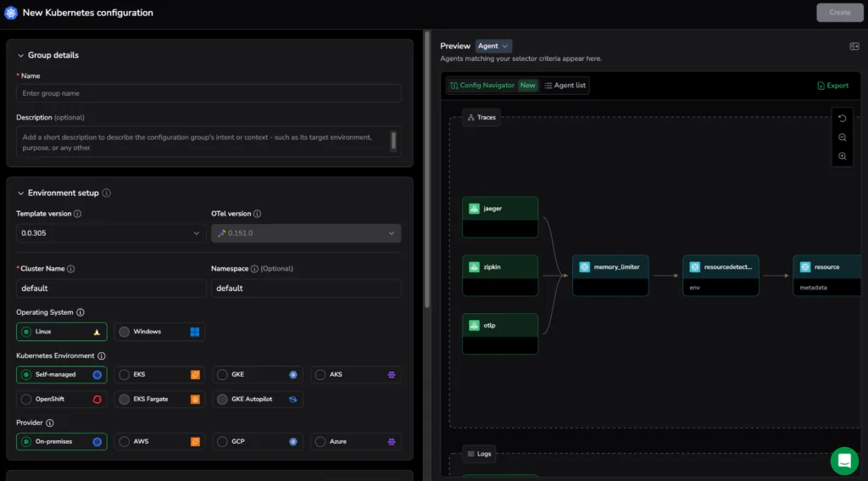The width and height of the screenshot is (868, 481).
Task: Select the EKS Fargate environment option
Action: 159,399
